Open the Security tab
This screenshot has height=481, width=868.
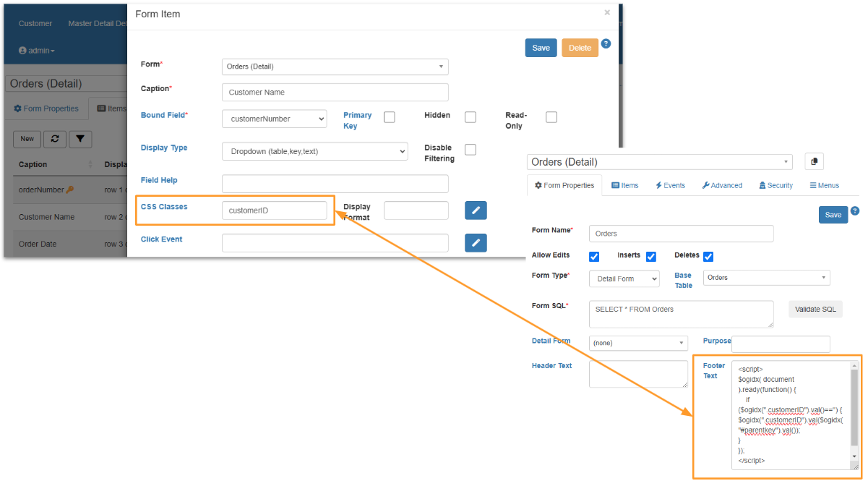pos(775,185)
